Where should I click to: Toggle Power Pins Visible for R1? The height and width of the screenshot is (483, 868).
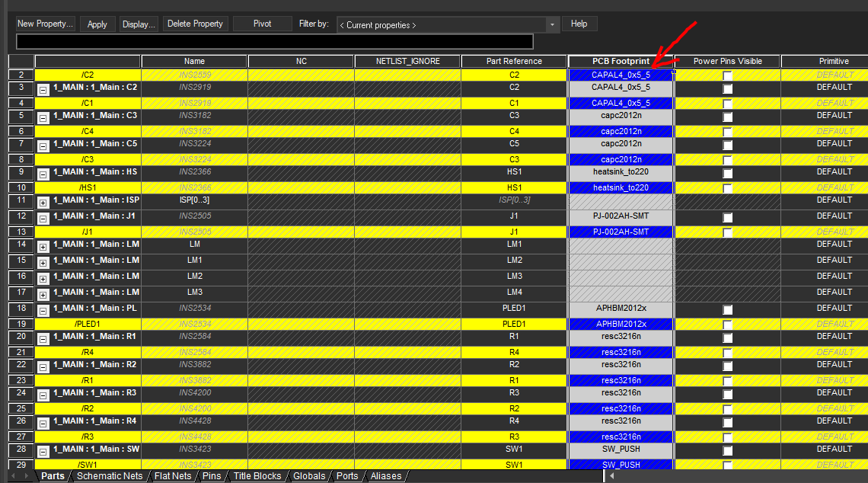(727, 336)
